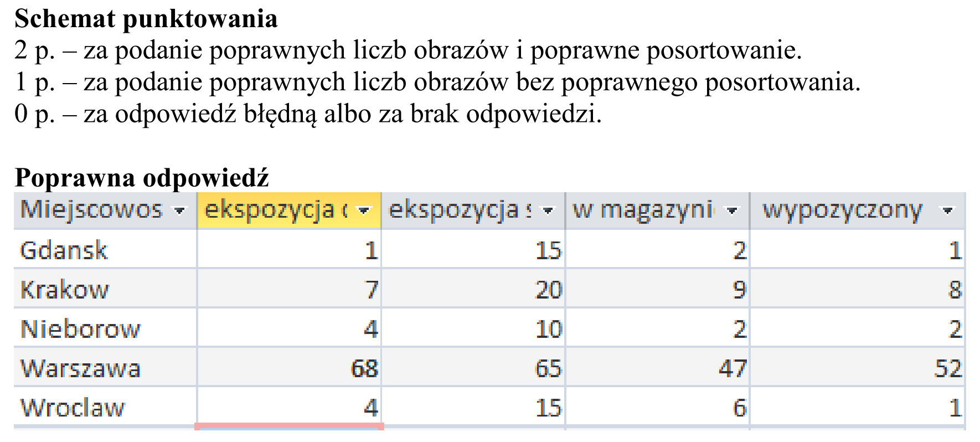Click the Krakow row cell
Image resolution: width=980 pixels, height=442 pixels.
point(105,289)
